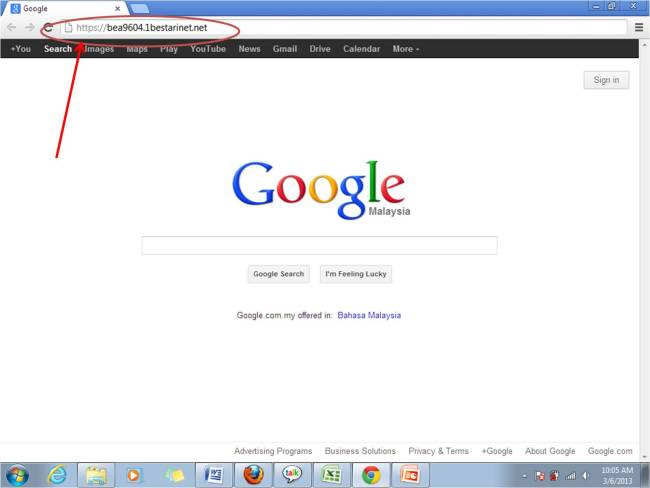Open +You in Google bar
The width and height of the screenshot is (650, 488).
(x=21, y=49)
